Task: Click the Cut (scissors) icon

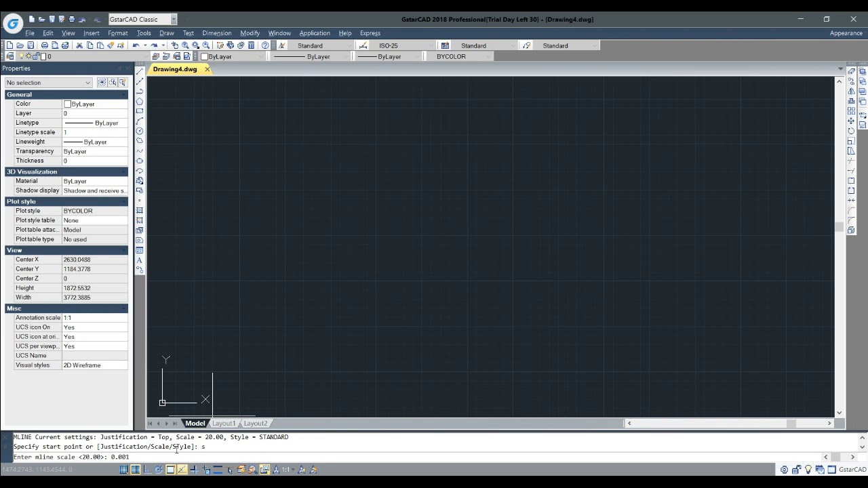Action: point(79,45)
